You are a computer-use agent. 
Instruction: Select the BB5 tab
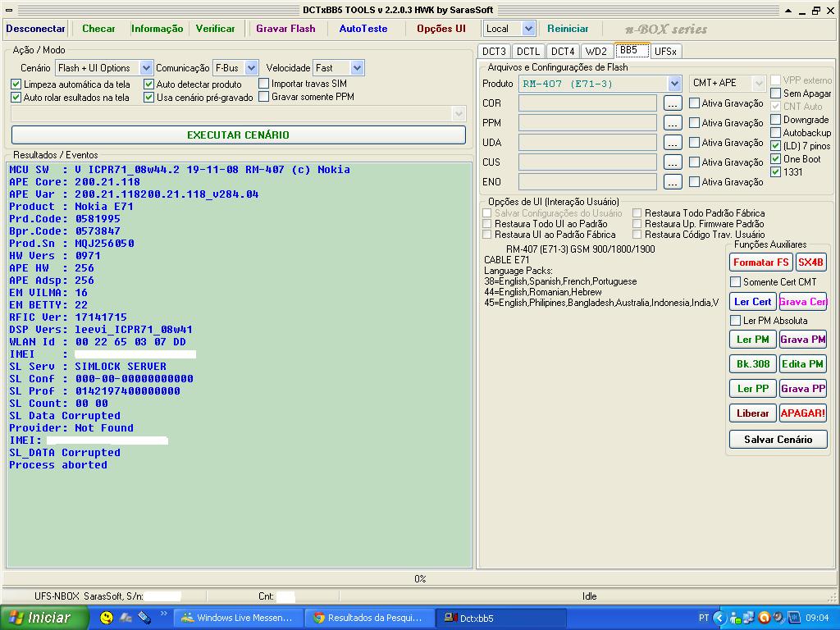click(x=632, y=50)
